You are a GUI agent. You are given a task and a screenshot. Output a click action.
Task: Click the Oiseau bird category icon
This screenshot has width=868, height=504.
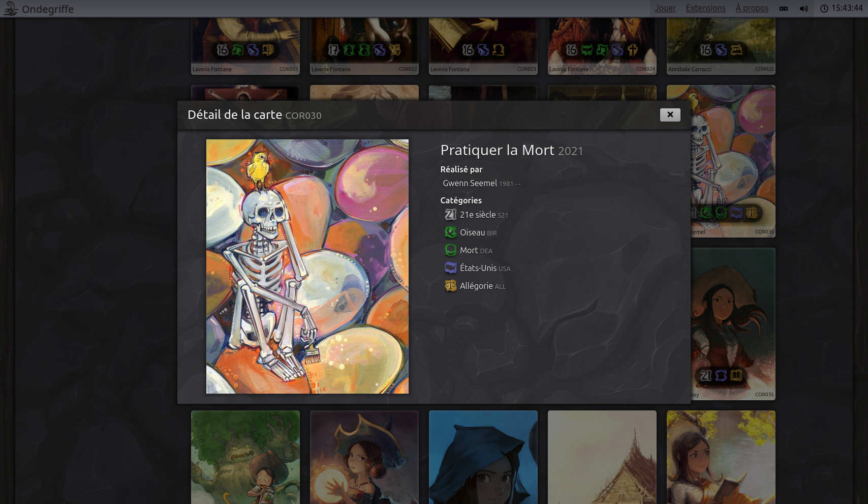pos(450,232)
